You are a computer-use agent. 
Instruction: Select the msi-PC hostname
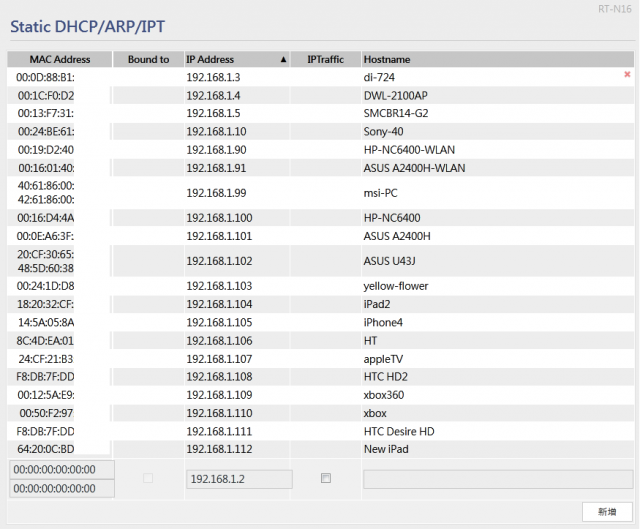click(x=380, y=193)
